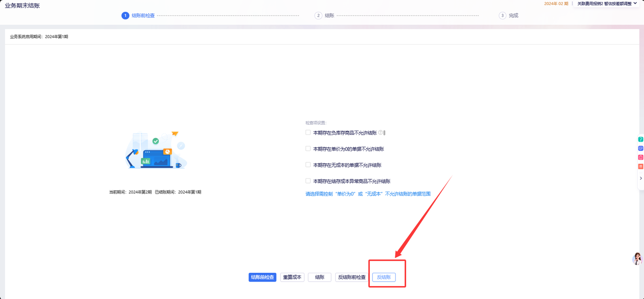Open the green question-mark help icon
644x299 pixels.
pyautogui.click(x=641, y=139)
